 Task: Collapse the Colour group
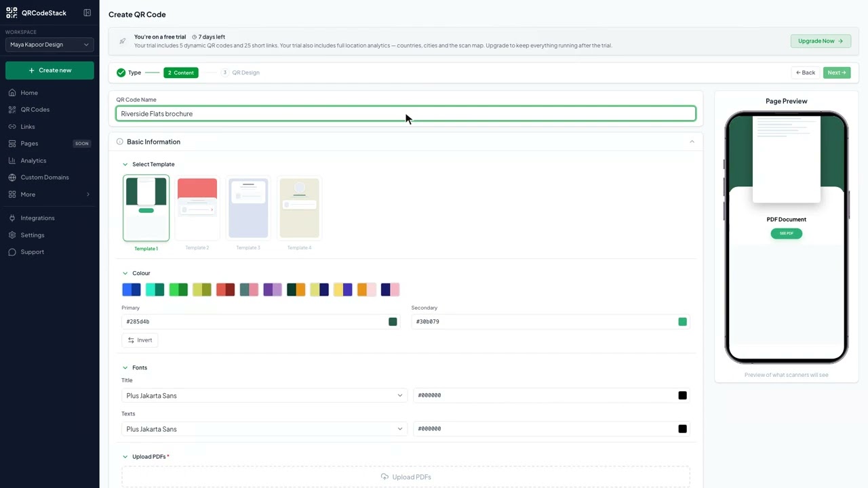[x=125, y=274]
